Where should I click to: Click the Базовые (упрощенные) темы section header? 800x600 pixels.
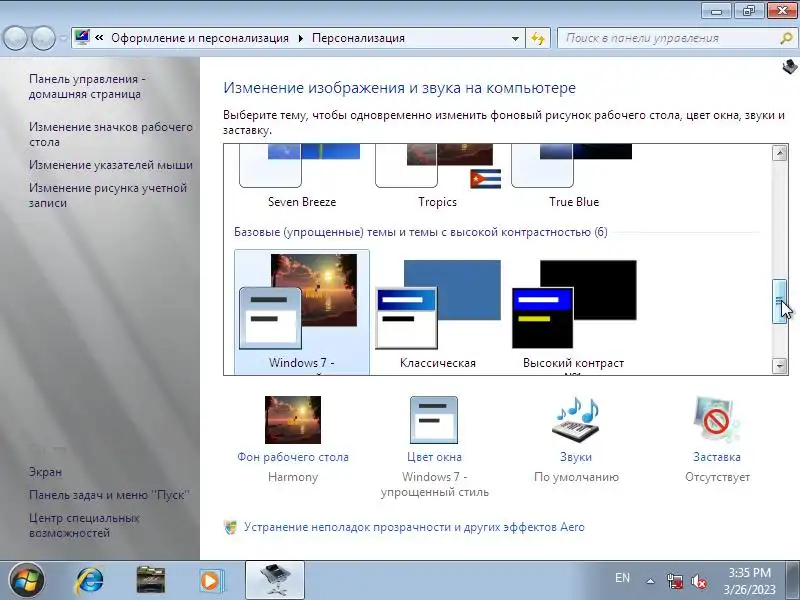(421, 232)
